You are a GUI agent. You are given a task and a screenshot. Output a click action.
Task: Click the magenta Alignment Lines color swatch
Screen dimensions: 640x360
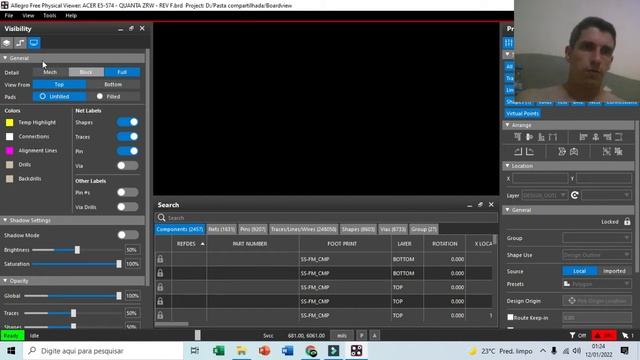(x=9, y=151)
